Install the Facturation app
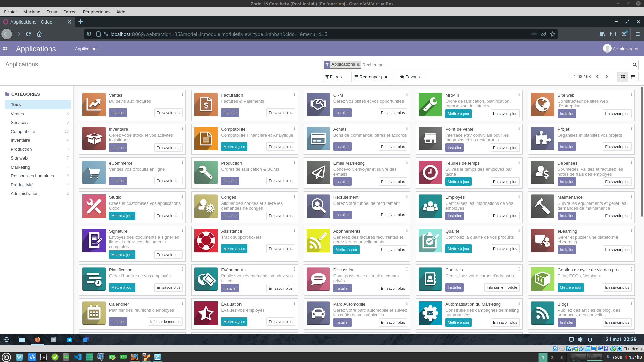Screen dimensions: 644x362 (230, 113)
